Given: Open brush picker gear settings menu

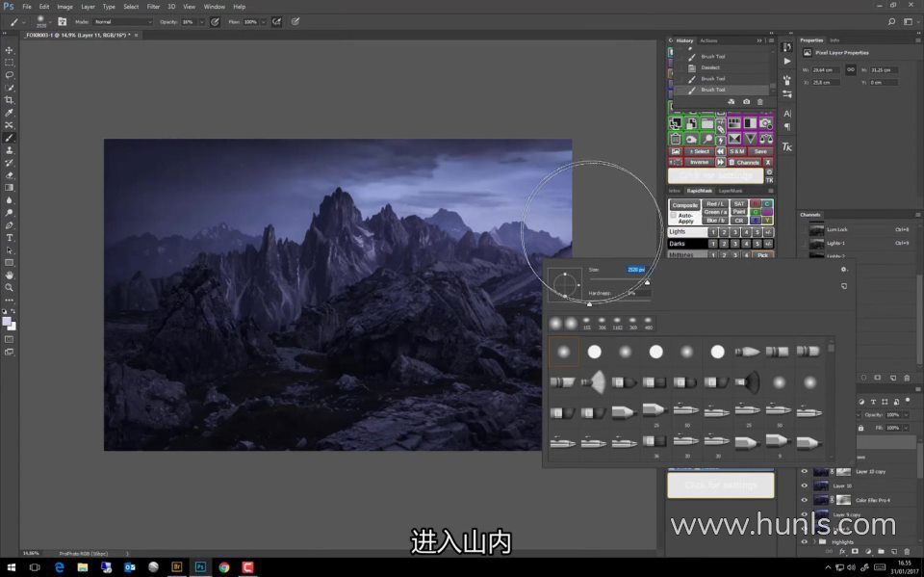Looking at the screenshot, I should (x=844, y=270).
